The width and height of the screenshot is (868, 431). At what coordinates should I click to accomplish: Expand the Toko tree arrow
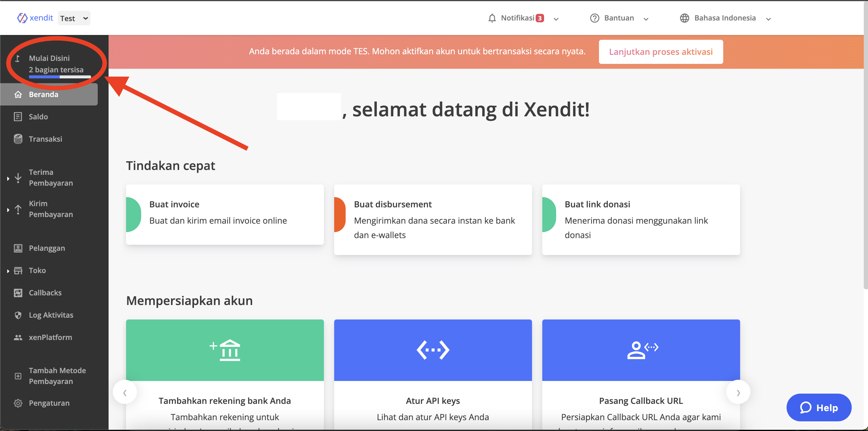pos(8,271)
